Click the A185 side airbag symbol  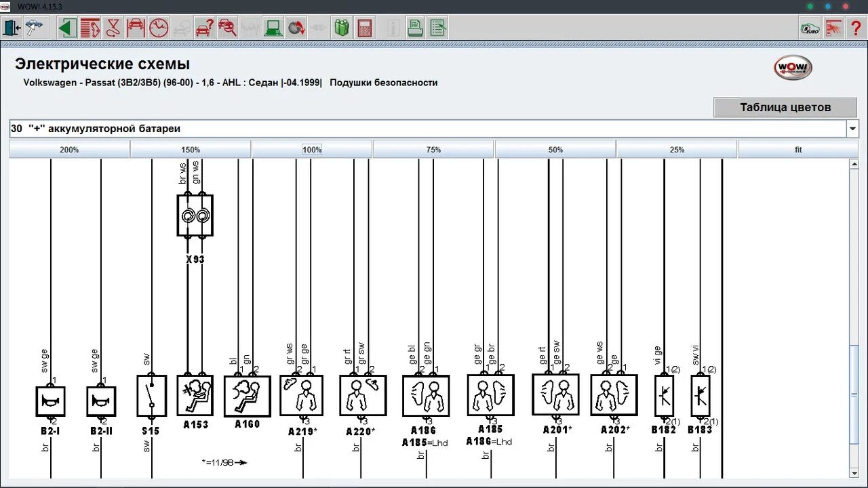pyautogui.click(x=490, y=395)
